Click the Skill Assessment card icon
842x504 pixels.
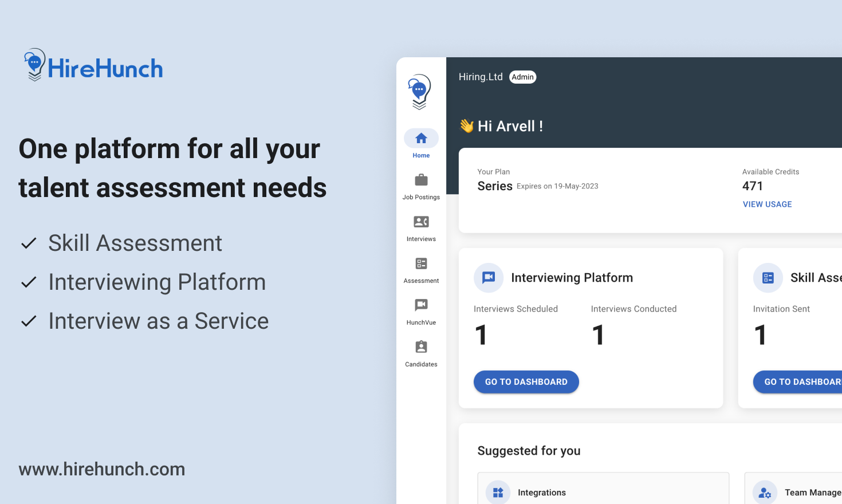click(768, 278)
